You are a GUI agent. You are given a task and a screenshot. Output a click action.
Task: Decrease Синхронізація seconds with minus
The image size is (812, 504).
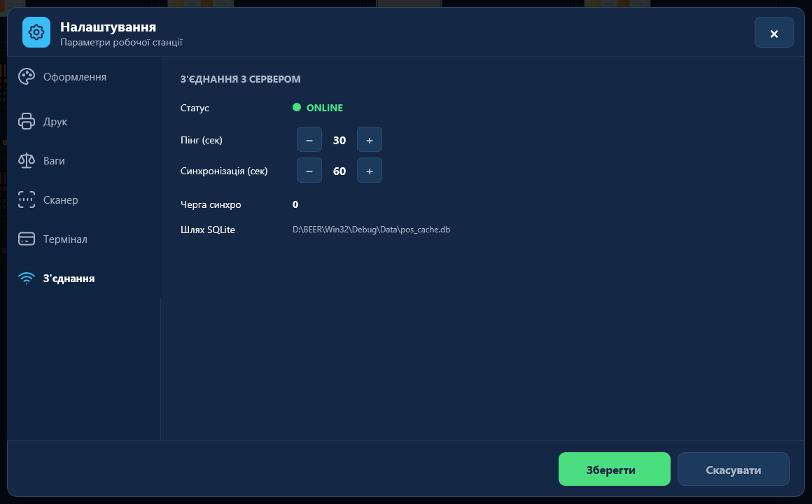pos(309,170)
